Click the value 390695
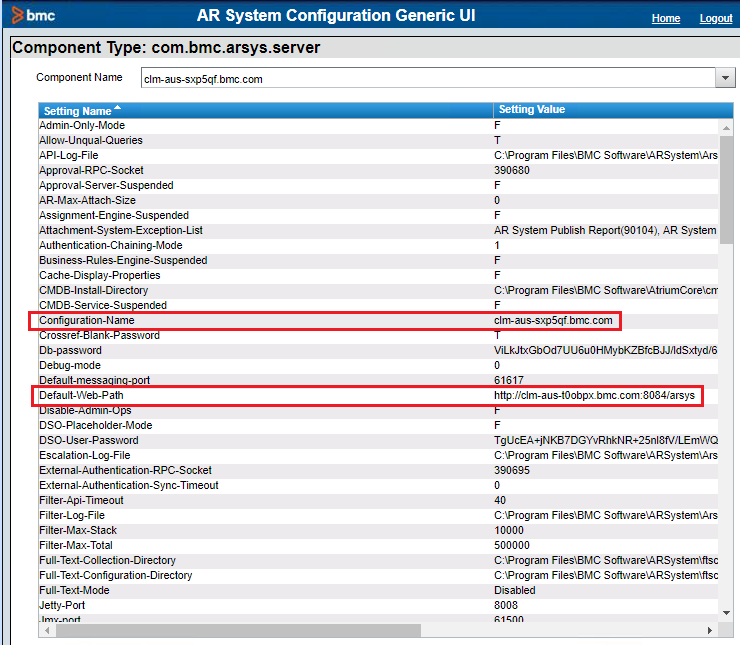This screenshot has height=645, width=740. point(512,470)
